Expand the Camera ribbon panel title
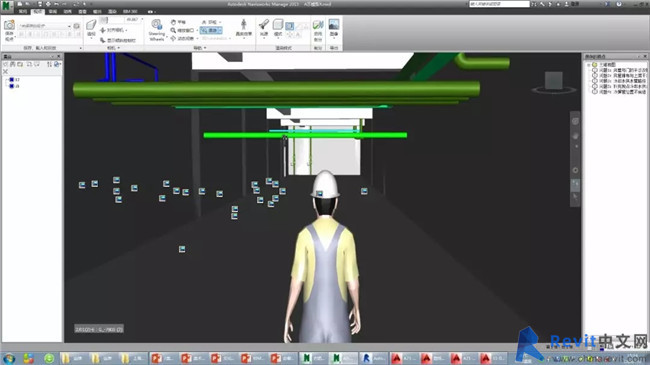The width and height of the screenshot is (650, 365). tap(113, 48)
